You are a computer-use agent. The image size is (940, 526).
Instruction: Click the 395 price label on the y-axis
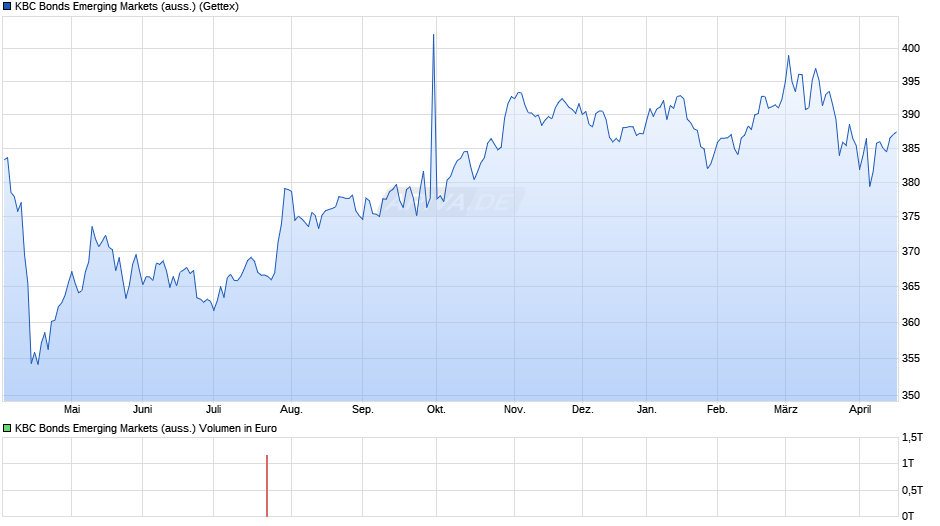tap(911, 82)
